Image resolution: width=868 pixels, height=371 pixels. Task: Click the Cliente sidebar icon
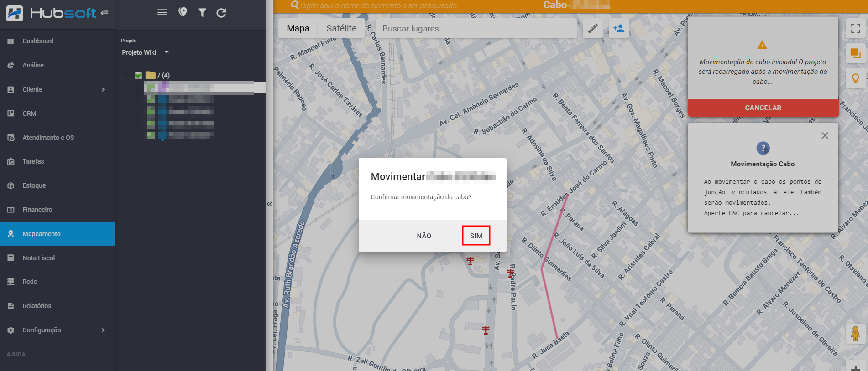click(x=11, y=89)
